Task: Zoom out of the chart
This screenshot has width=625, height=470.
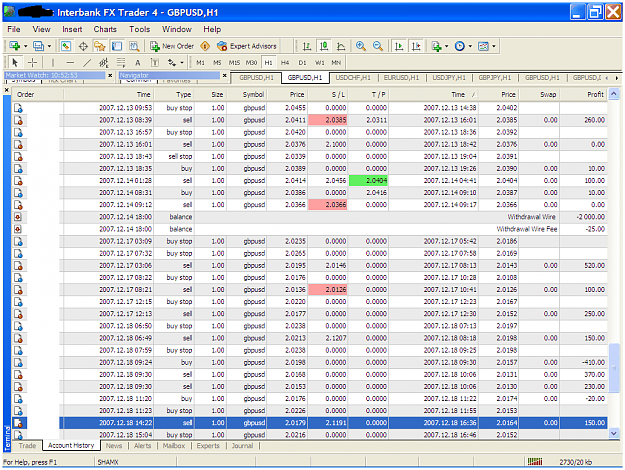Action: pyautogui.click(x=378, y=46)
